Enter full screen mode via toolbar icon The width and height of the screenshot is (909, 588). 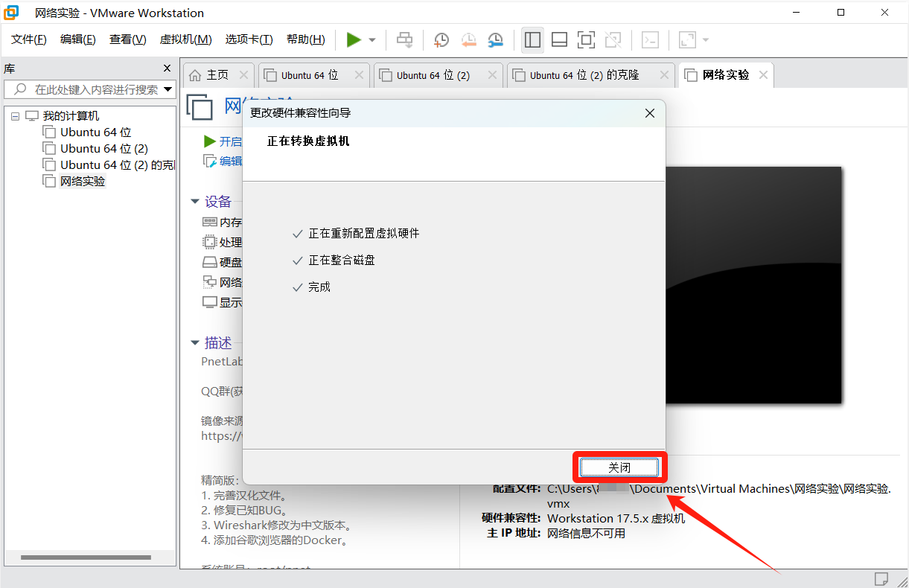pos(586,40)
